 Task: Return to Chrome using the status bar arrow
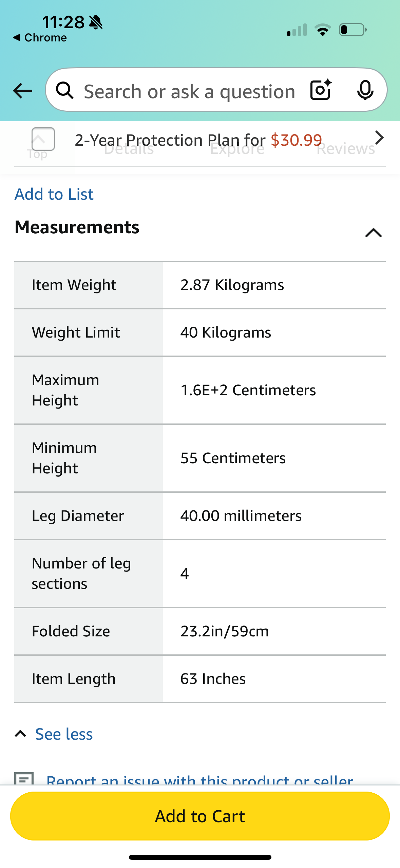(x=40, y=38)
